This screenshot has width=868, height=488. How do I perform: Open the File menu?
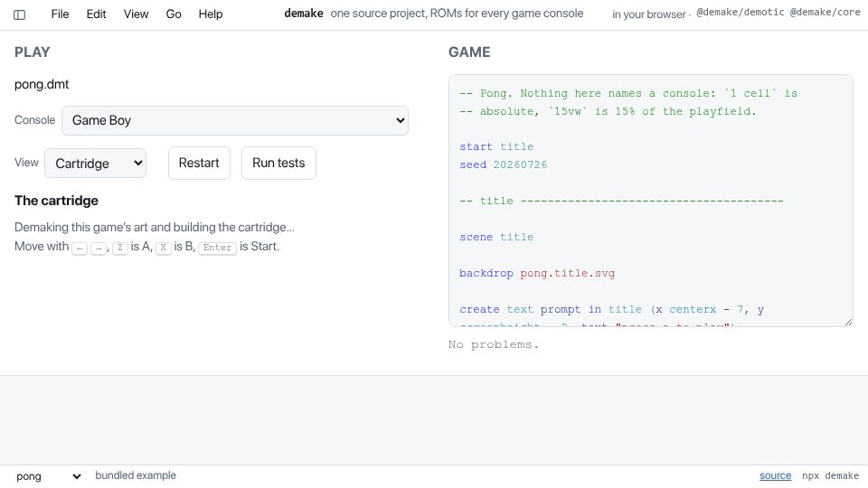pyautogui.click(x=60, y=14)
